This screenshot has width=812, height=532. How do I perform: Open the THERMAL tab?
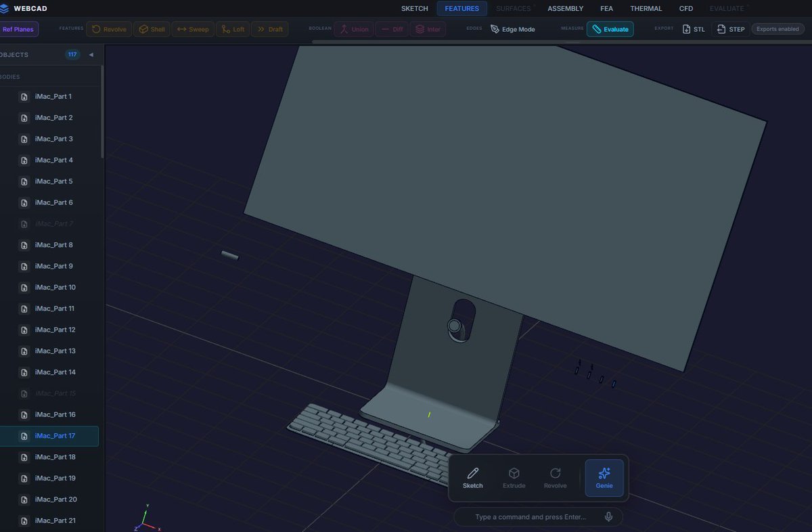[646, 9]
